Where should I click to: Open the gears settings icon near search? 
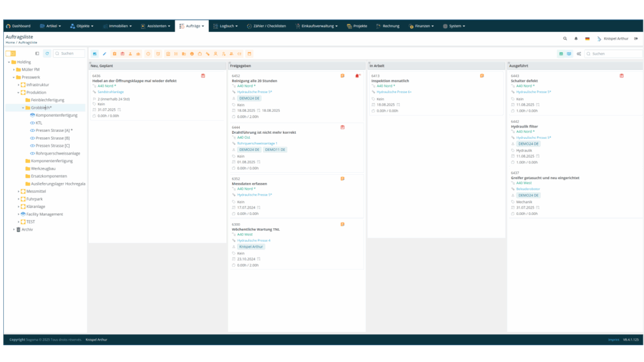(579, 53)
